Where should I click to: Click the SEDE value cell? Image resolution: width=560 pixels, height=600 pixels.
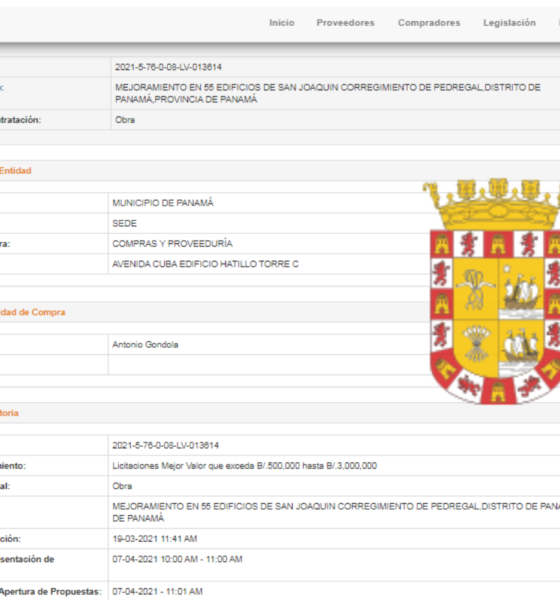(124, 223)
